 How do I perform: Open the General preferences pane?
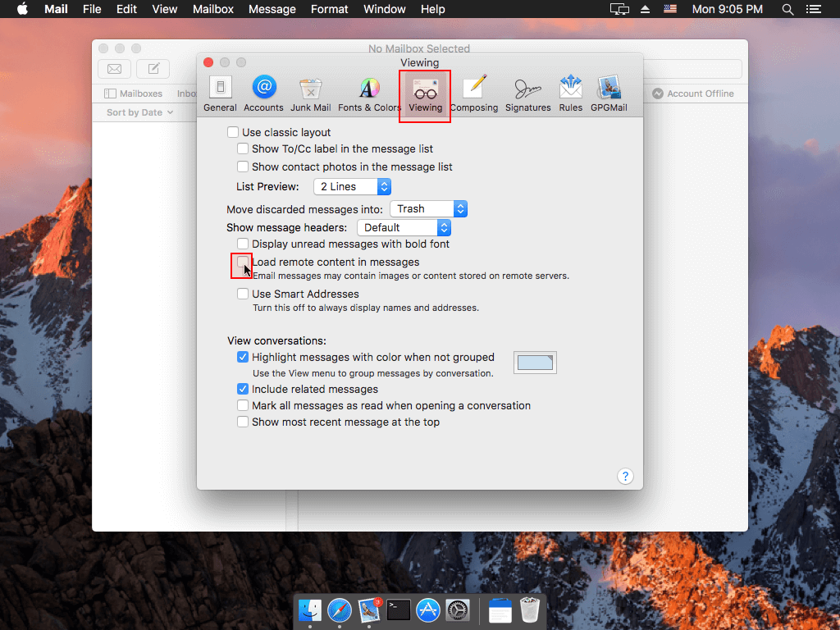pyautogui.click(x=220, y=94)
